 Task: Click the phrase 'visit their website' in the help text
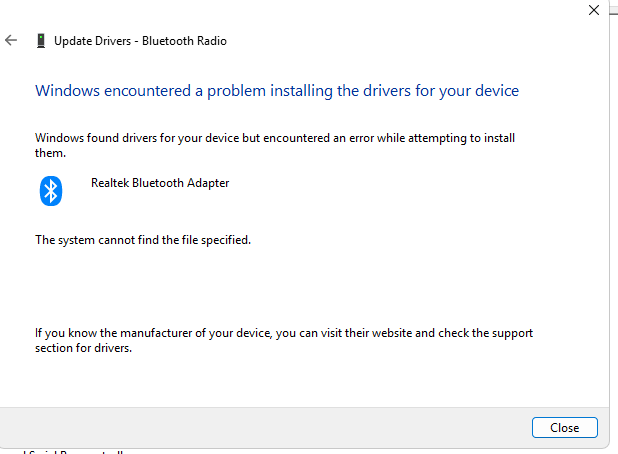tap(387, 332)
